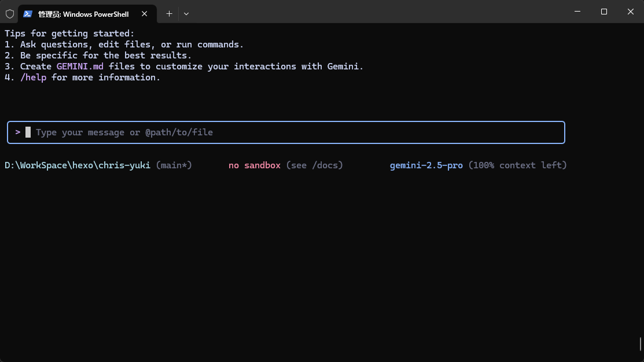Image resolution: width=644 pixels, height=362 pixels.
Task: Click the GEMINI.md file name in the tips
Action: coord(80,66)
